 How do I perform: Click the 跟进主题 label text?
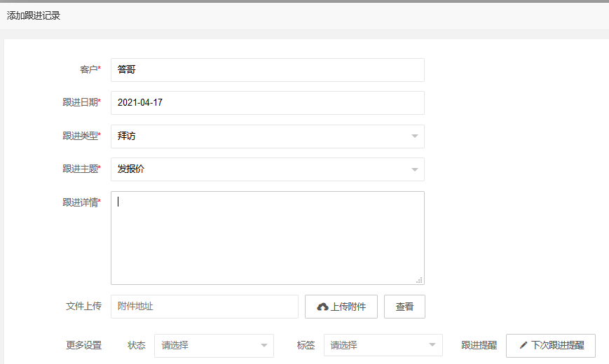81,169
